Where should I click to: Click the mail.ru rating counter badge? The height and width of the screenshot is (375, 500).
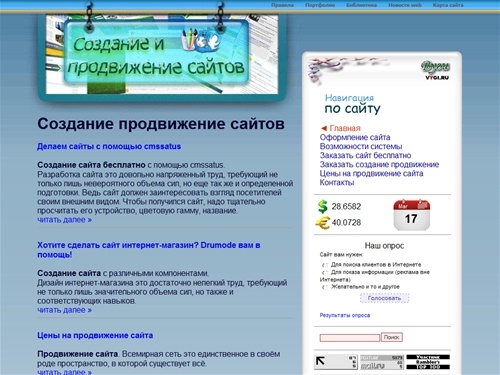click(382, 362)
